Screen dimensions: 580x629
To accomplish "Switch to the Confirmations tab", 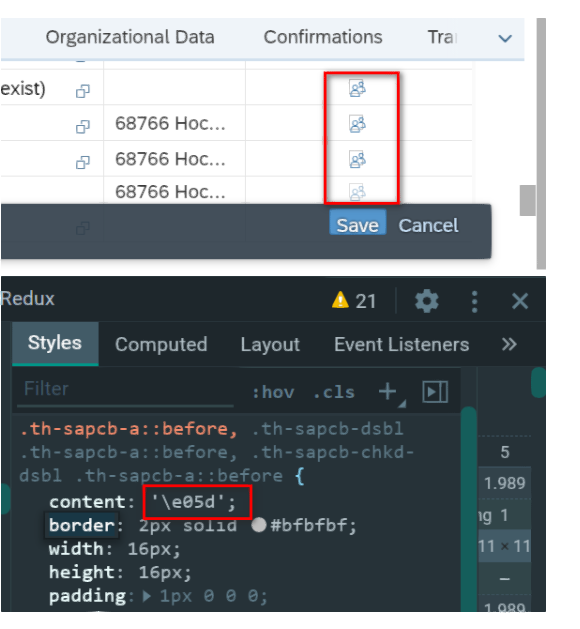I will coord(323,37).
